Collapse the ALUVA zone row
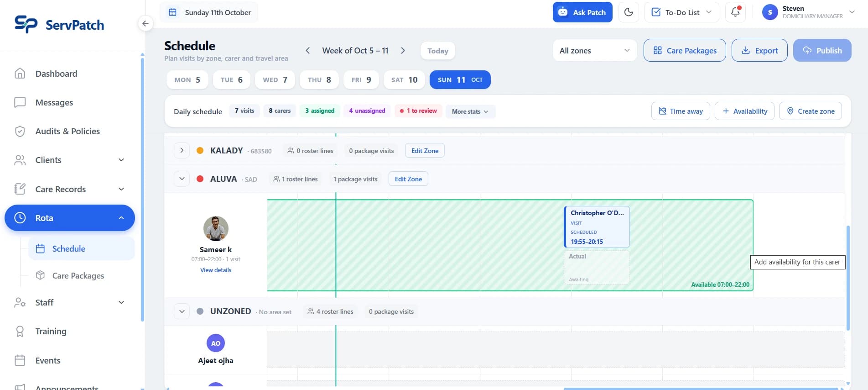The width and height of the screenshot is (868, 390). point(182,179)
